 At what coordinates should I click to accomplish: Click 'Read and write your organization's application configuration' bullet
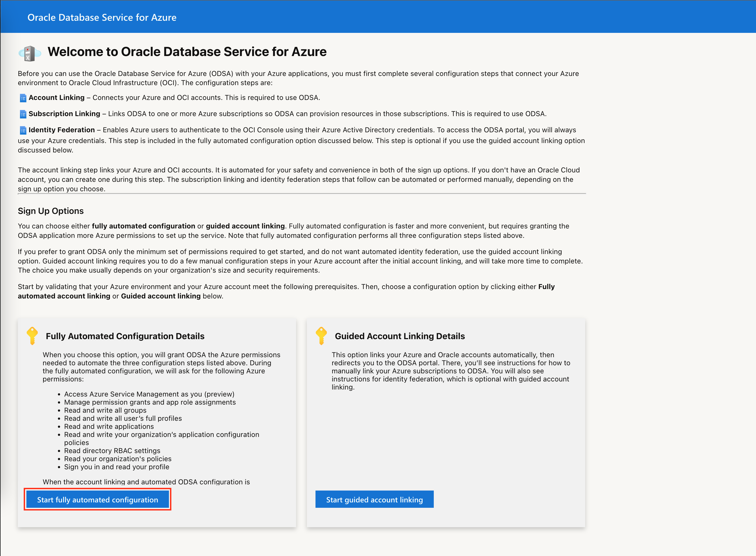(162, 439)
